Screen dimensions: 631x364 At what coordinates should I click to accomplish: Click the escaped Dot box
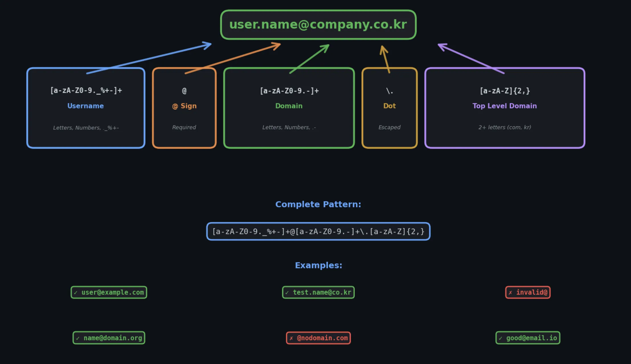point(389,108)
